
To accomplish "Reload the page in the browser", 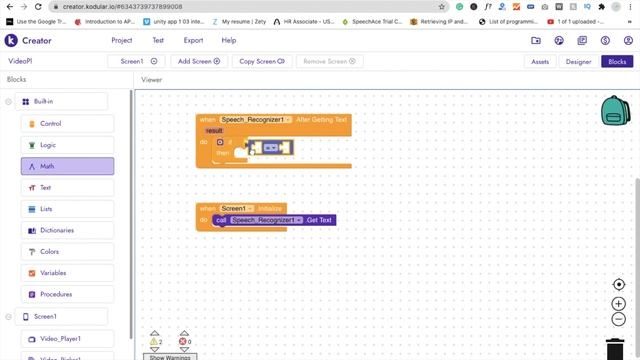I will (x=38, y=7).
